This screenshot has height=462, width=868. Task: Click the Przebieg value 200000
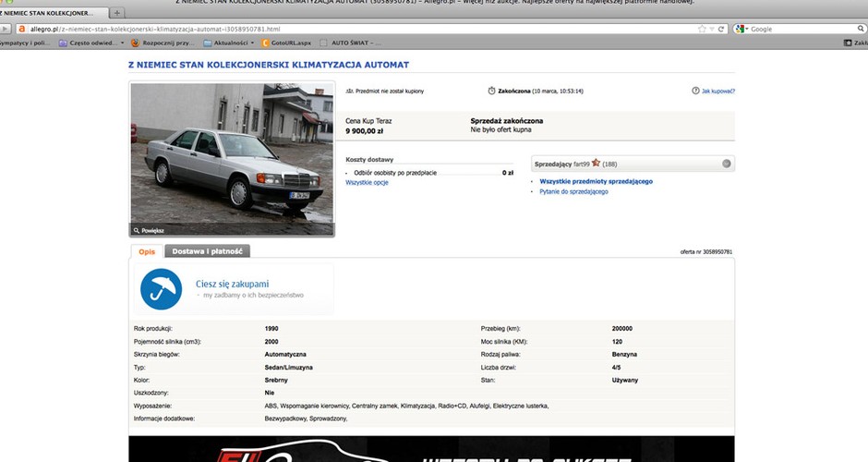pos(622,329)
